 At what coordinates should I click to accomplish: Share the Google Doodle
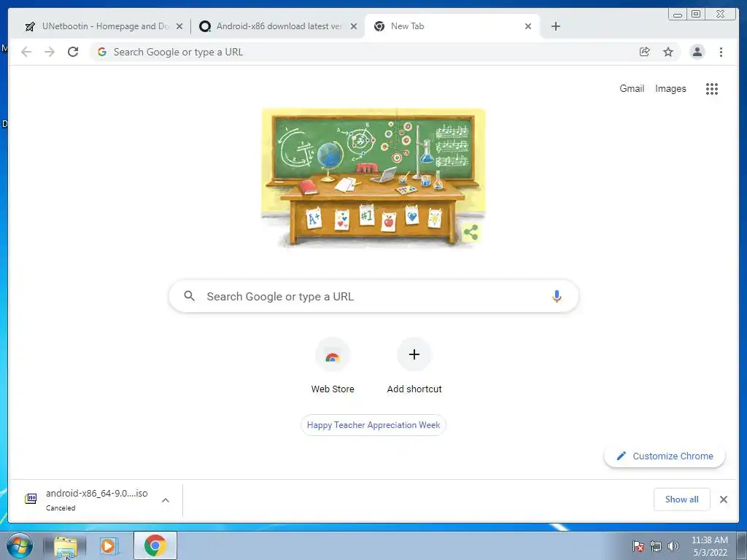pyautogui.click(x=471, y=233)
